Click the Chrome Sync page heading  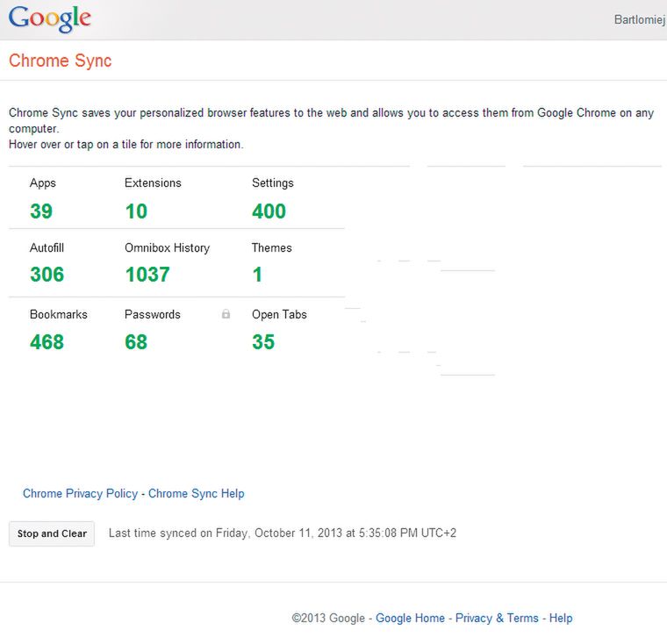pyautogui.click(x=61, y=61)
